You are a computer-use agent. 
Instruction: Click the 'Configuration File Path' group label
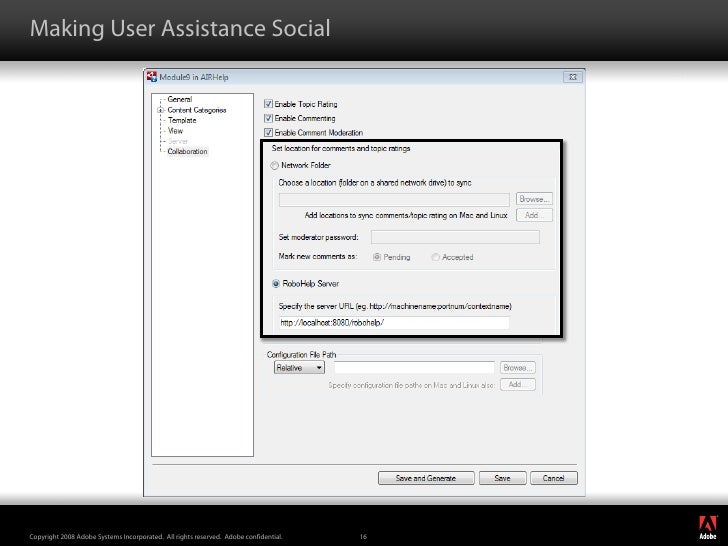click(x=301, y=355)
